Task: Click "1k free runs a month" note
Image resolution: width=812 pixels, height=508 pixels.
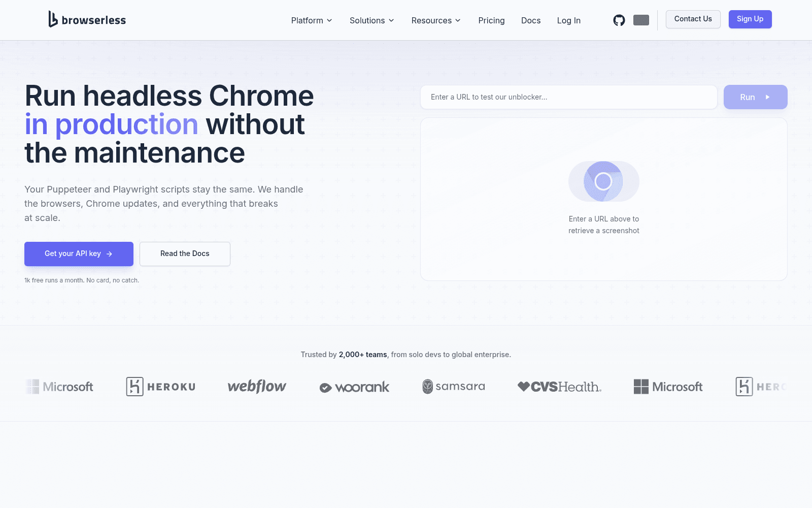Action: (x=82, y=280)
